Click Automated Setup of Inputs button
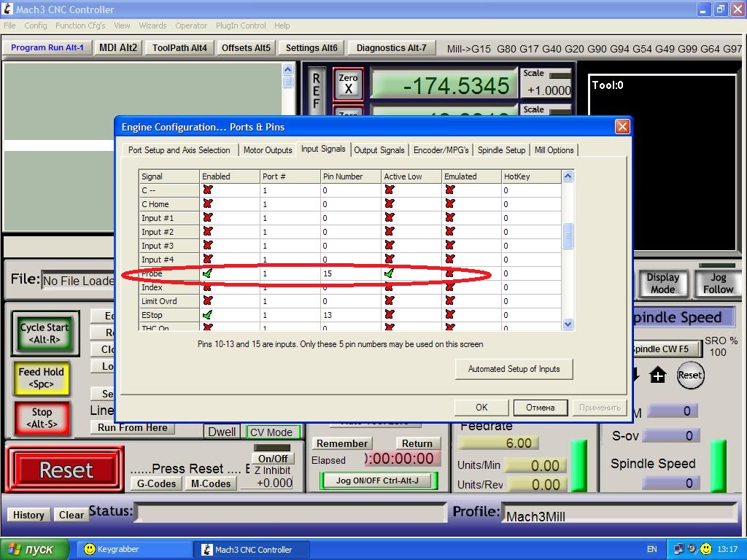 pyautogui.click(x=514, y=369)
